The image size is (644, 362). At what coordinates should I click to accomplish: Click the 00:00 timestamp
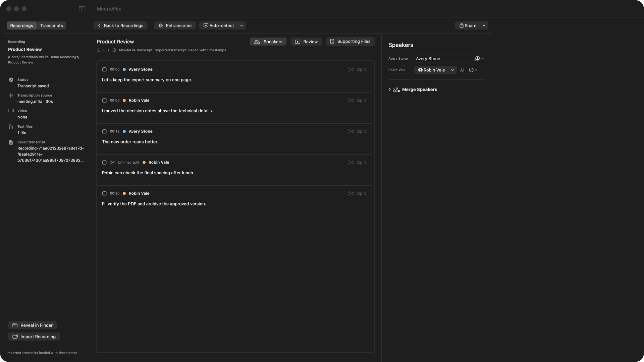[115, 69]
